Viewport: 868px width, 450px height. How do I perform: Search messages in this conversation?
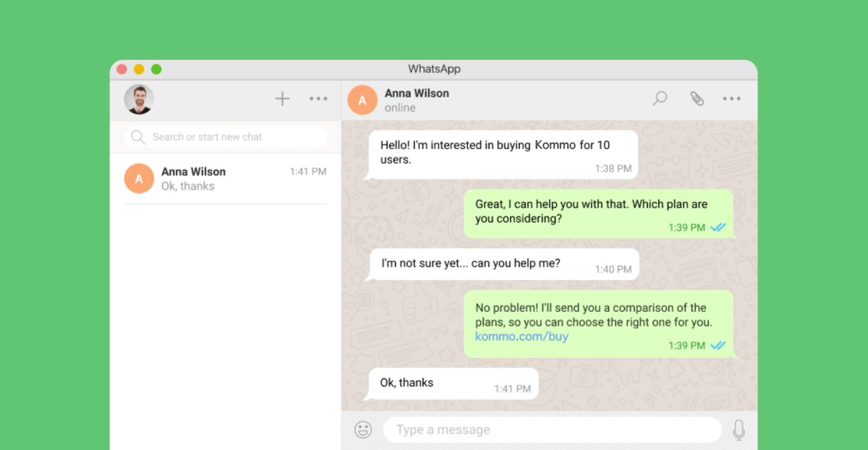point(659,99)
